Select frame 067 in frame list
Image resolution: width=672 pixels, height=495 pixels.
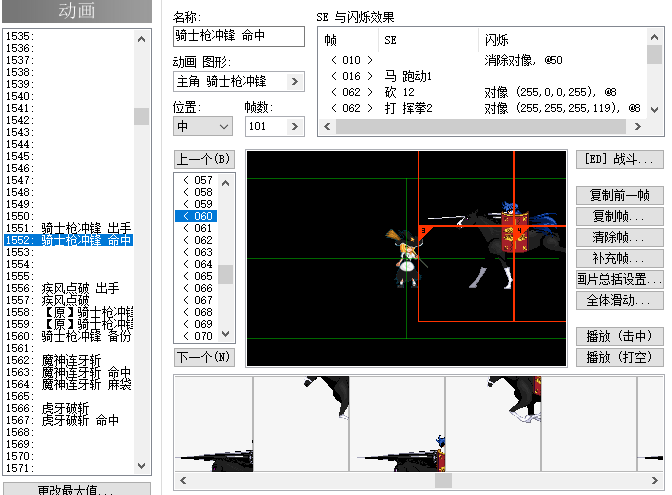click(x=197, y=300)
